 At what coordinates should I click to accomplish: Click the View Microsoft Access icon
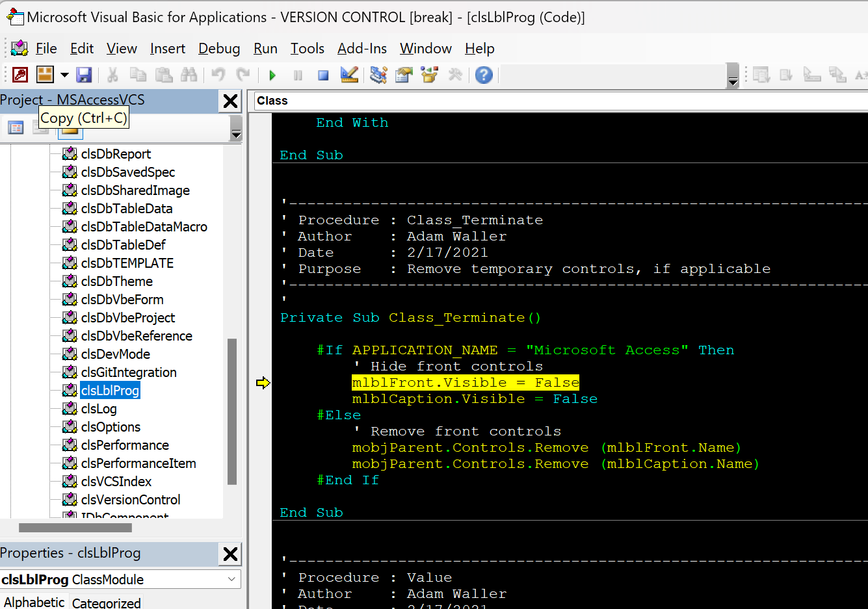[20, 75]
